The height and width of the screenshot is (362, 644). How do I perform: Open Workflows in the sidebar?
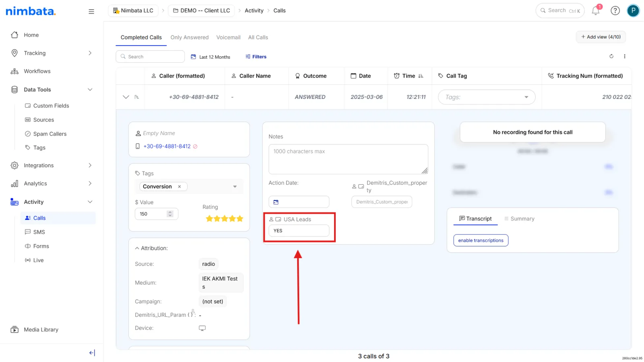click(37, 71)
